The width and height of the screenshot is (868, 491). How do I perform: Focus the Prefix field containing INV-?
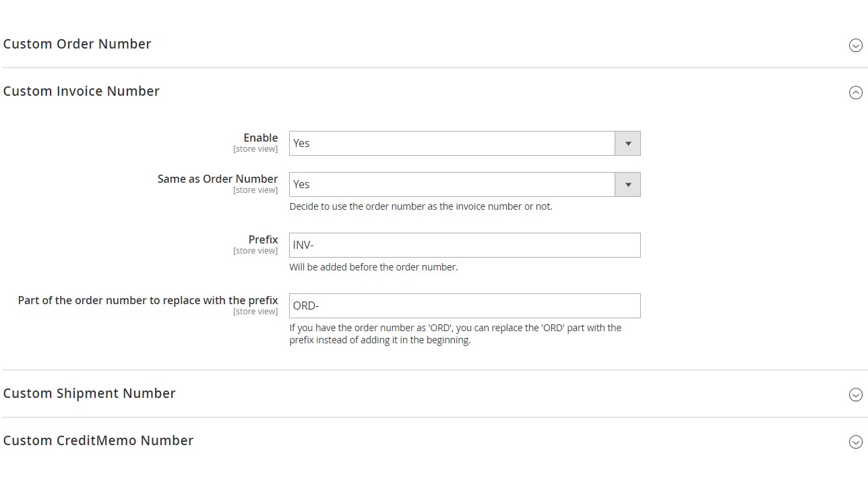(464, 246)
